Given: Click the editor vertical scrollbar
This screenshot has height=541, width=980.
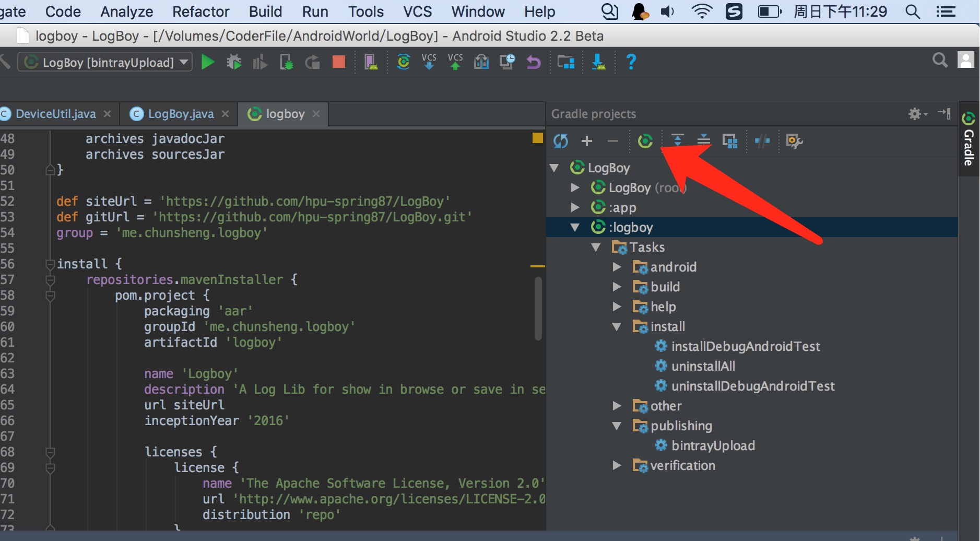Looking at the screenshot, I should pyautogui.click(x=538, y=309).
